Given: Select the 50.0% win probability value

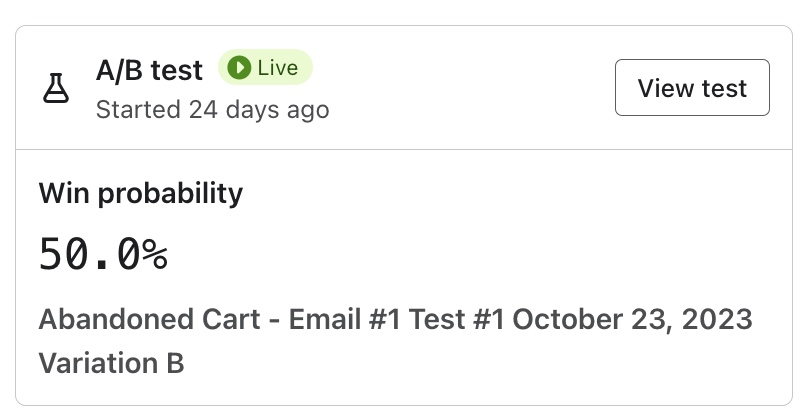Looking at the screenshot, I should (x=102, y=255).
